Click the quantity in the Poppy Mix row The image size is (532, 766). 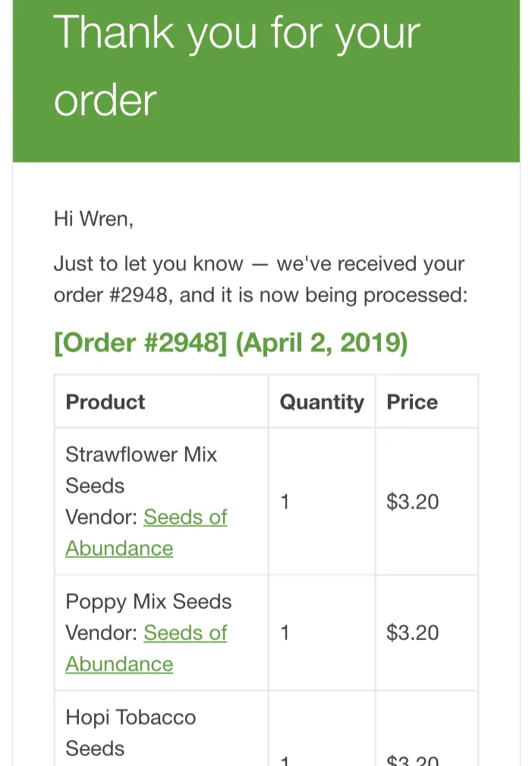(x=285, y=632)
